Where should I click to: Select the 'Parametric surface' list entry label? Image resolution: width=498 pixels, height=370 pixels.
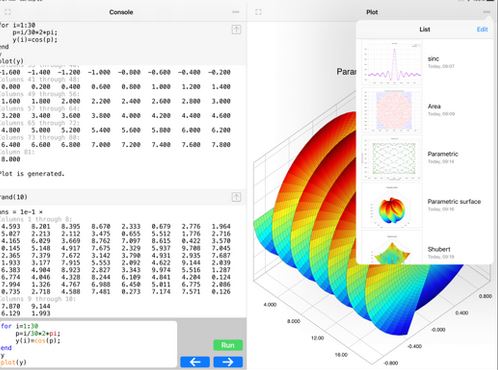(454, 202)
